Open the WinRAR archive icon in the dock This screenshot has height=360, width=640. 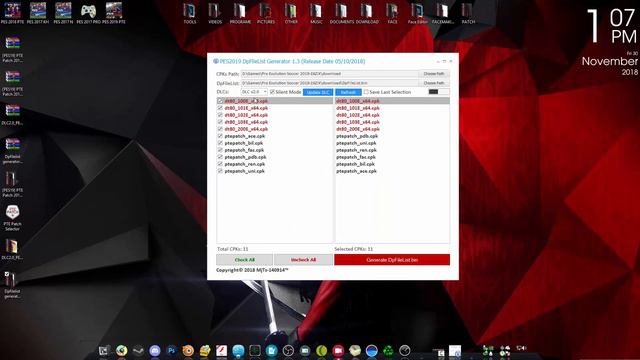205,350
